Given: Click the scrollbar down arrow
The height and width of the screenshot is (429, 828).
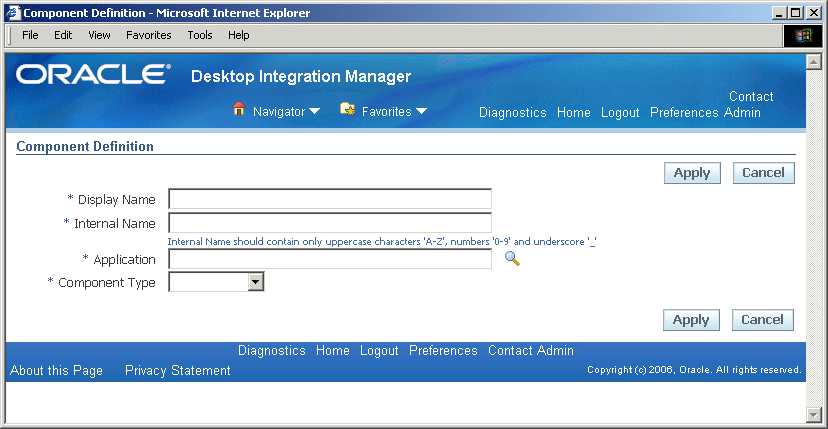Looking at the screenshot, I should point(813,414).
